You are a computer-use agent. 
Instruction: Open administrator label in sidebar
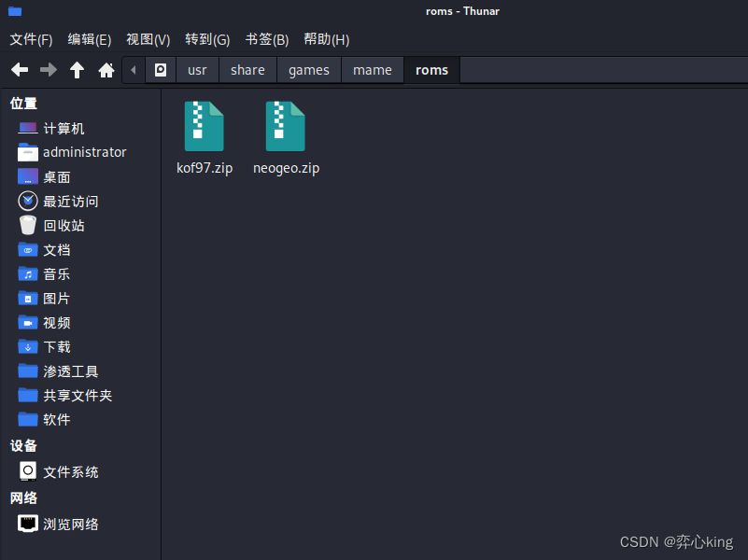coord(85,152)
